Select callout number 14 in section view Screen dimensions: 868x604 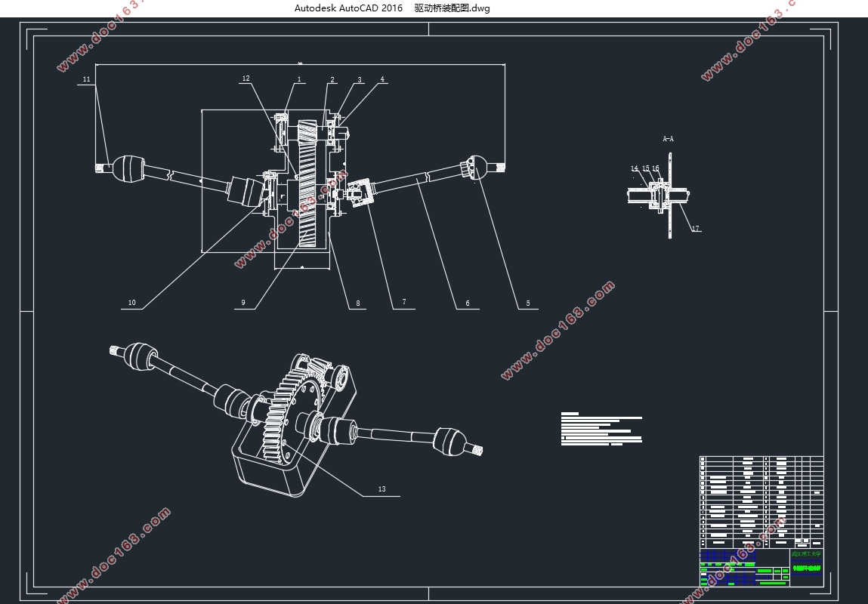coord(635,168)
